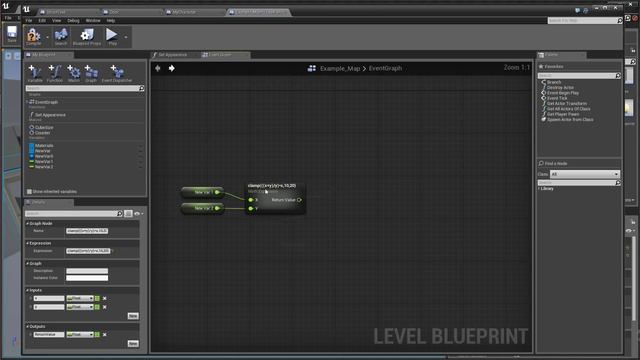The width and height of the screenshot is (640, 360).
Task: Collapse the Outputs section in Details
Action: coord(27,327)
